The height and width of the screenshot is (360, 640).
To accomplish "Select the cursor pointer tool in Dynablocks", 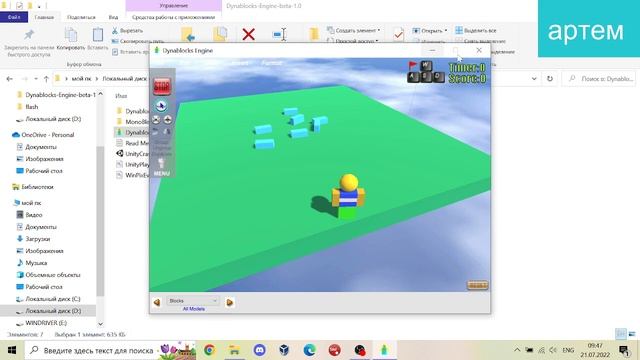I will coord(161,106).
